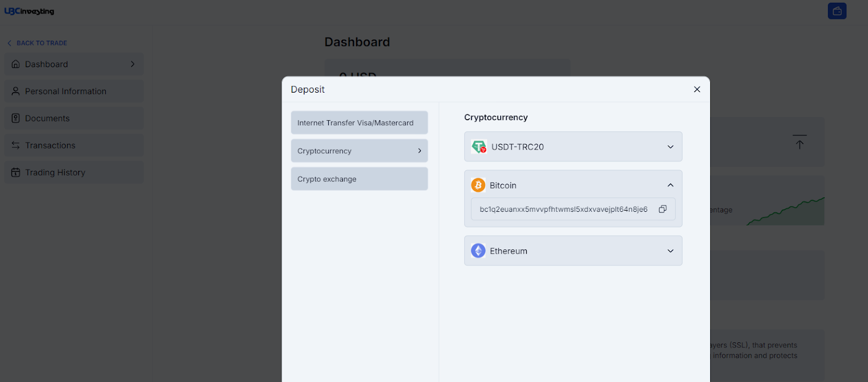Close the Deposit dialog
Screen dimensions: 868x382
[697, 89]
